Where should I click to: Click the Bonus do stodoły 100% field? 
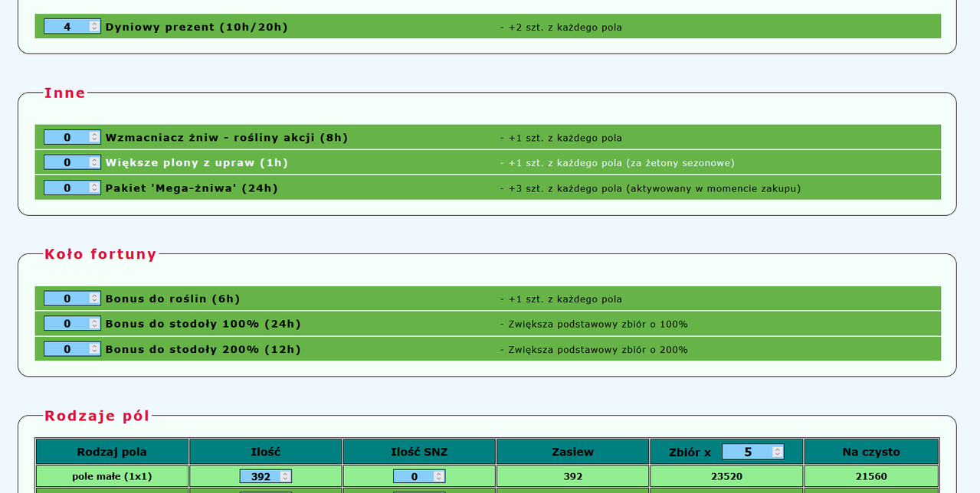pyautogui.click(x=72, y=324)
